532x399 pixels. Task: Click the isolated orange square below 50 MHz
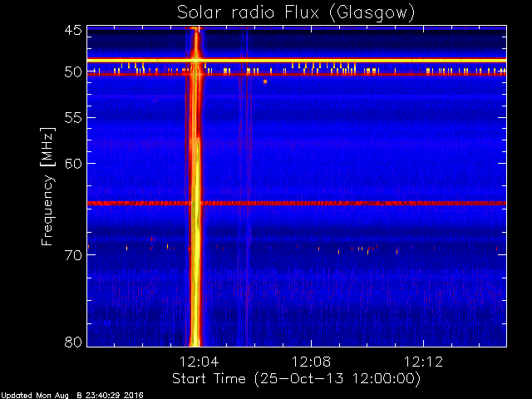pos(265,81)
